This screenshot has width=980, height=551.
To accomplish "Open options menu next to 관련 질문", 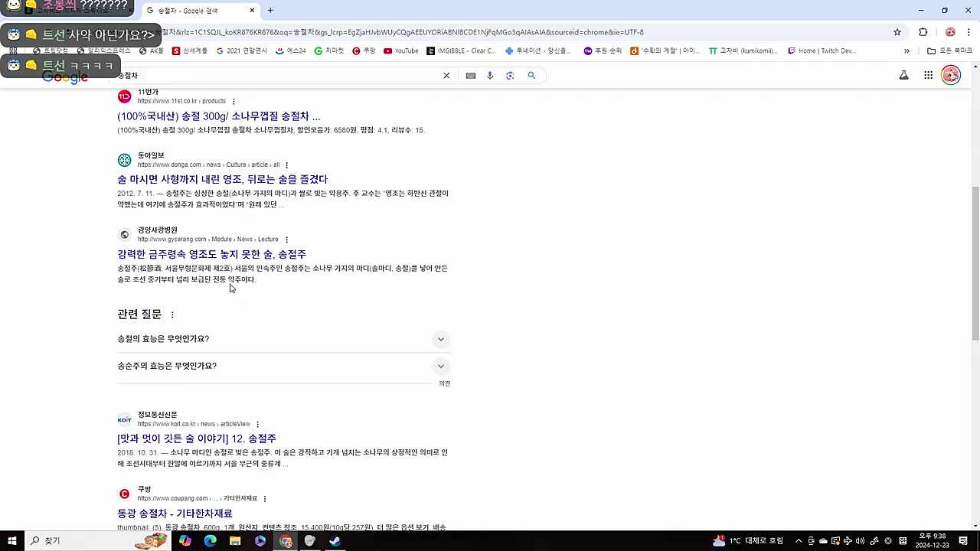I will 172,315.
